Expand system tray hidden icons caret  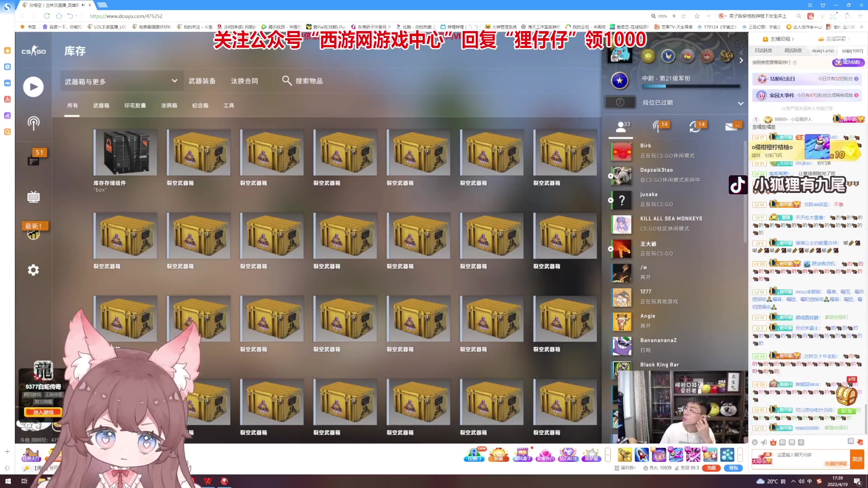[793, 481]
